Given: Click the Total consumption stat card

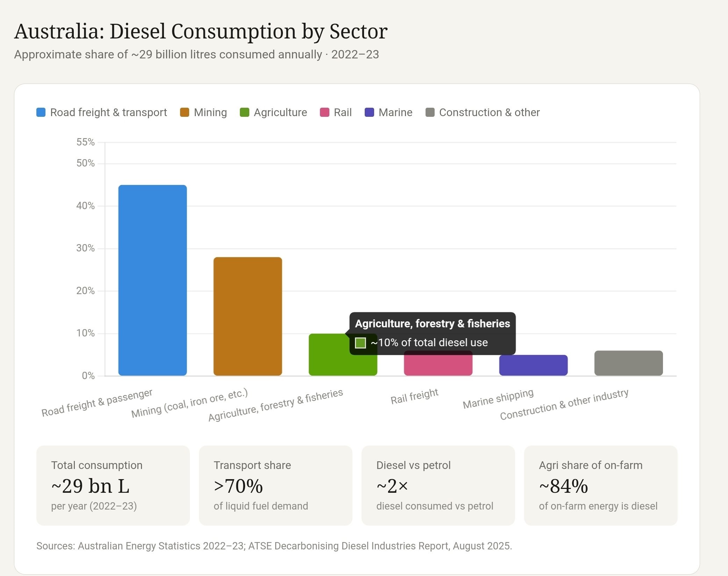Looking at the screenshot, I should click(x=113, y=485).
